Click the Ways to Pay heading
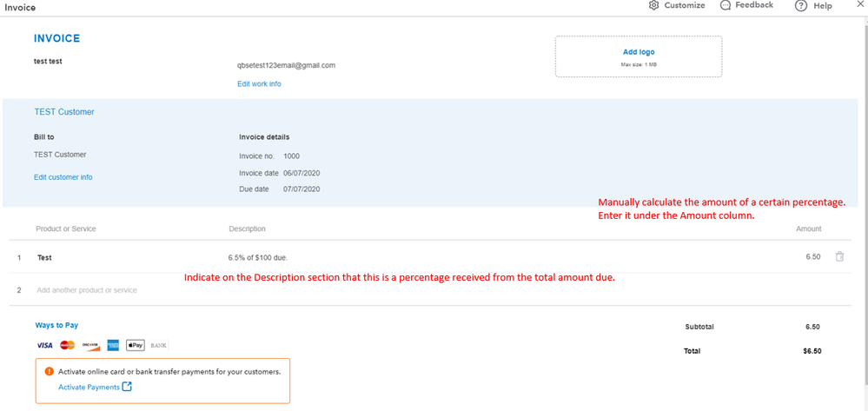The width and height of the screenshot is (868, 411). click(56, 326)
